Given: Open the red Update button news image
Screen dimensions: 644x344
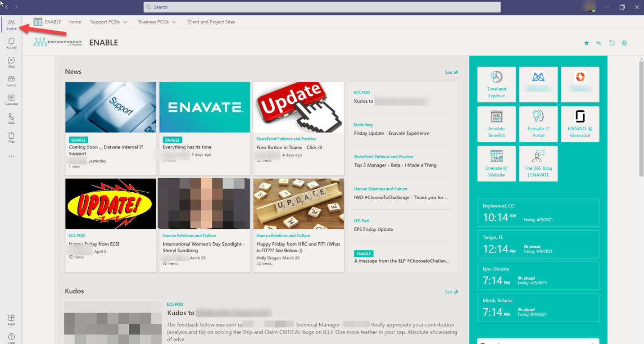Looking at the screenshot, I should tap(299, 107).
